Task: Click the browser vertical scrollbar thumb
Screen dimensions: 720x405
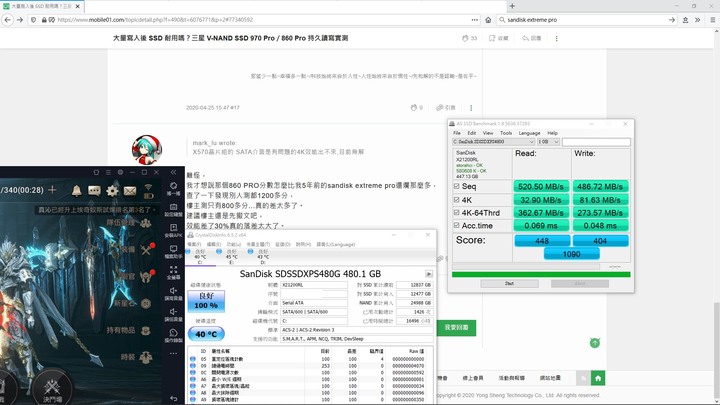Action: click(x=716, y=350)
